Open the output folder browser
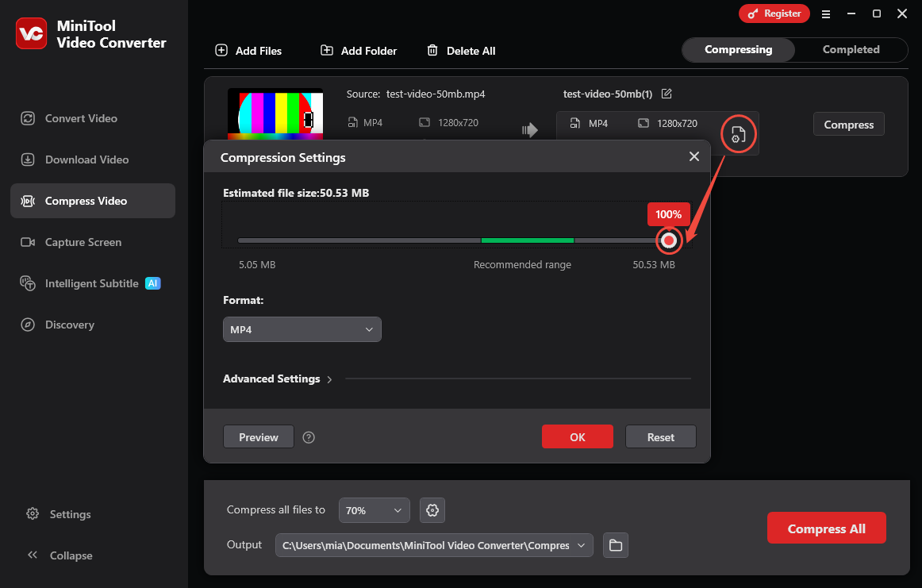Screen dimensions: 922x588 click(x=615, y=545)
